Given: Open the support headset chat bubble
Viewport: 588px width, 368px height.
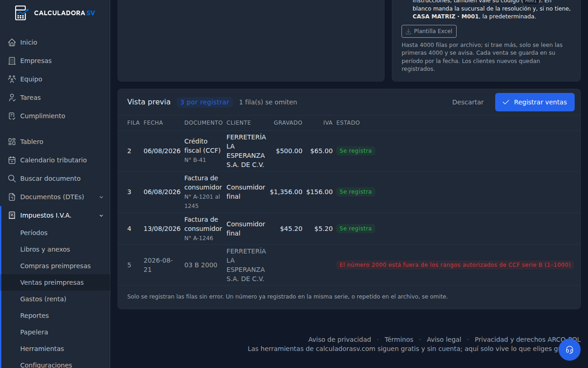Looking at the screenshot, I should (570, 350).
